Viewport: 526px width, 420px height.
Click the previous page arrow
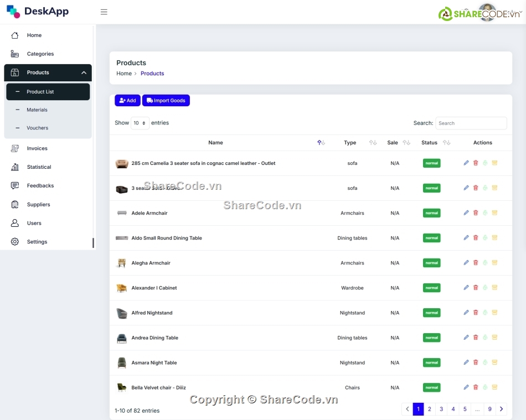(408, 409)
